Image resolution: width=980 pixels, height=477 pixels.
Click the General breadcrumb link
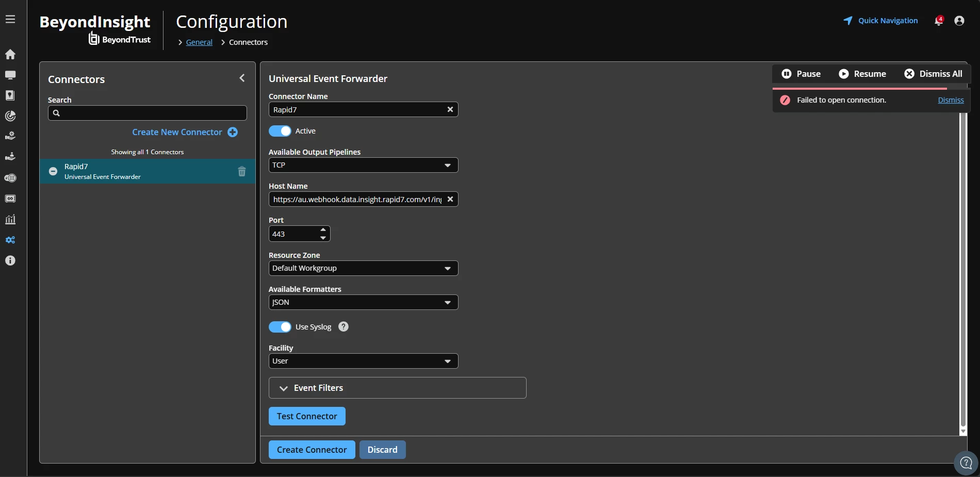(199, 42)
